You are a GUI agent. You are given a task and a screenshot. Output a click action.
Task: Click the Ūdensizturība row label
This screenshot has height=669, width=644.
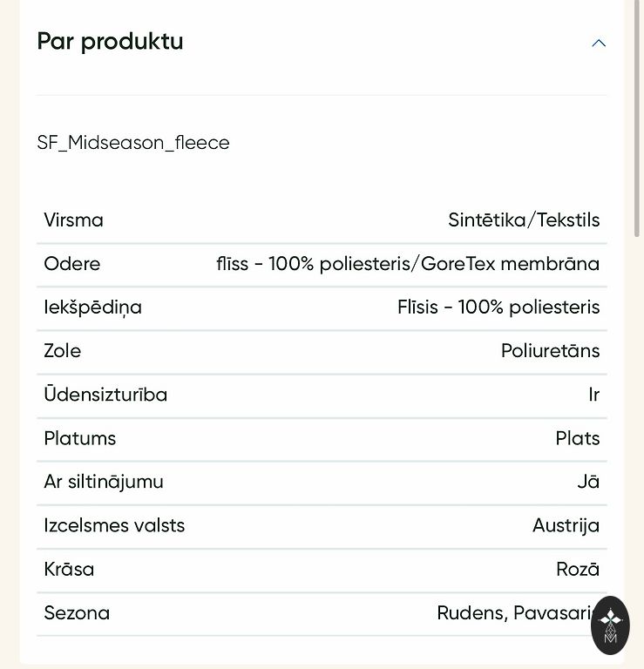105,395
